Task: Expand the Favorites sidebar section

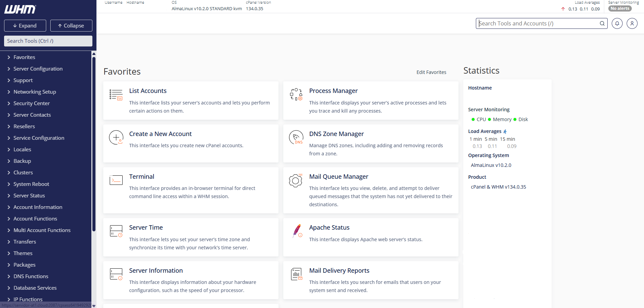Action: [46, 57]
